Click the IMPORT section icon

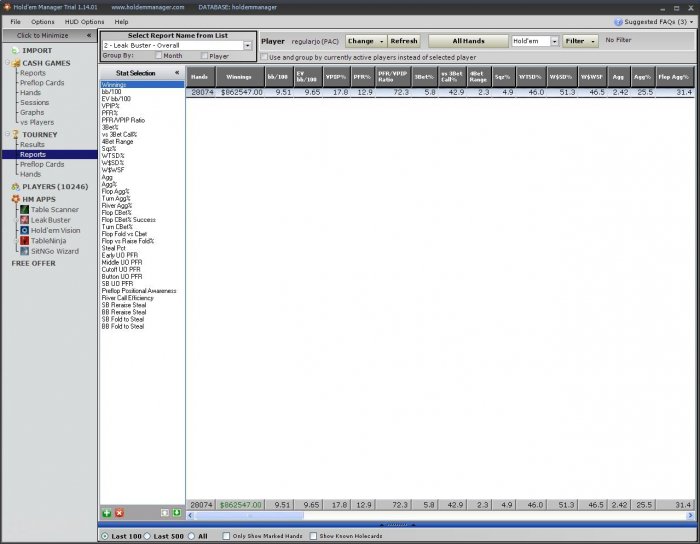click(16, 50)
